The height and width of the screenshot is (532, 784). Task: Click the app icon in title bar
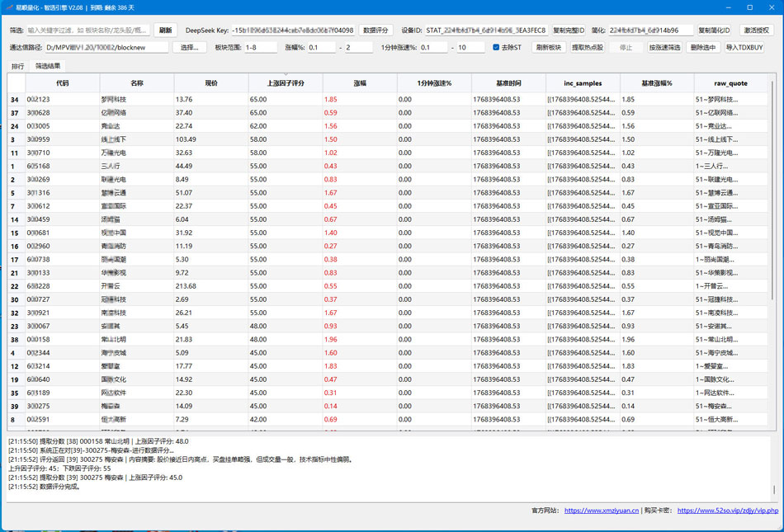[8, 7]
